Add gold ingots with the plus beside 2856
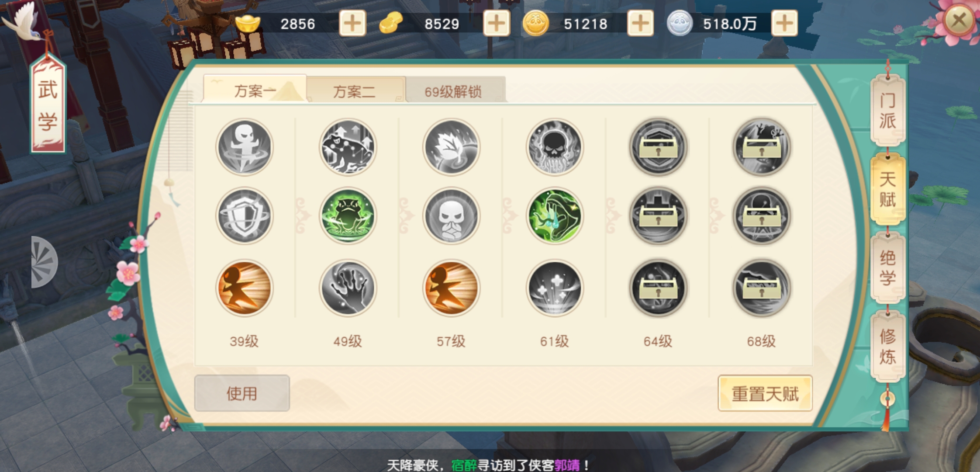The height and width of the screenshot is (472, 980). (352, 23)
